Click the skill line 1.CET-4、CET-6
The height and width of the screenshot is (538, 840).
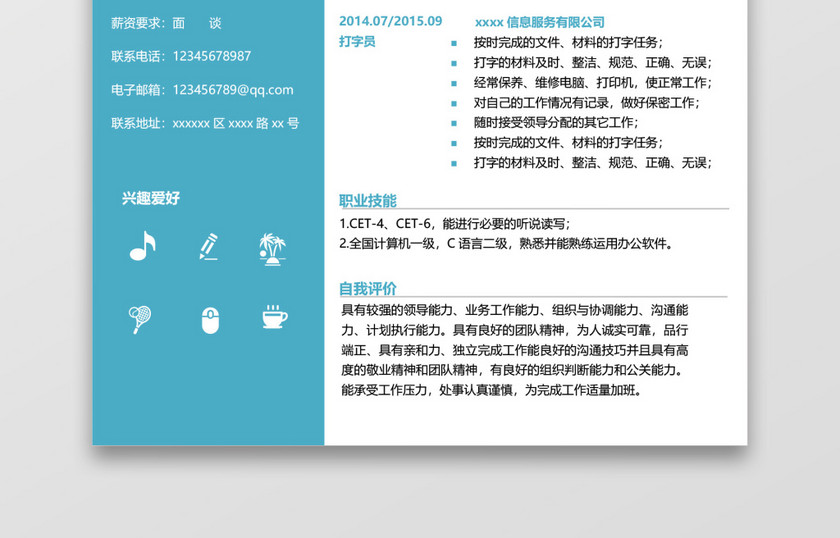click(455, 223)
